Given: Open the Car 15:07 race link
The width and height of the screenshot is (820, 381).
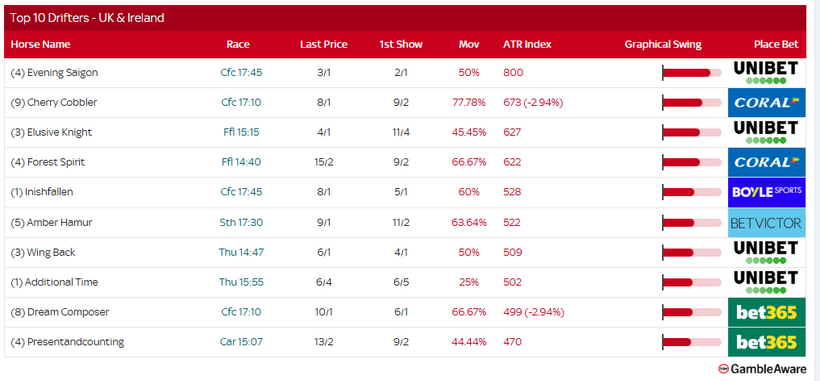Looking at the screenshot, I should click(241, 342).
